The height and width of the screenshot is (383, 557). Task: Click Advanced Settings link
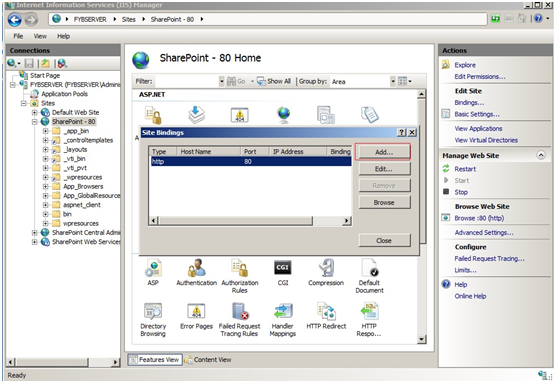point(484,233)
